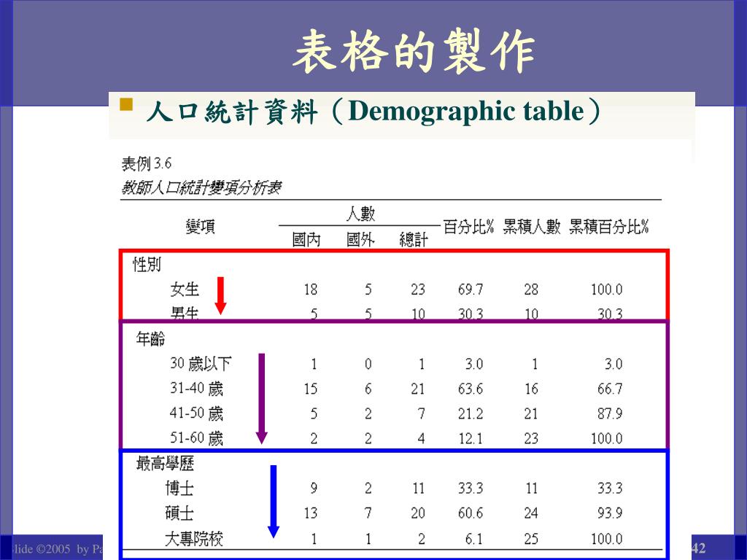This screenshot has width=747, height=560.
Task: Select the 9 in the 博士 row
Action: coord(314,489)
